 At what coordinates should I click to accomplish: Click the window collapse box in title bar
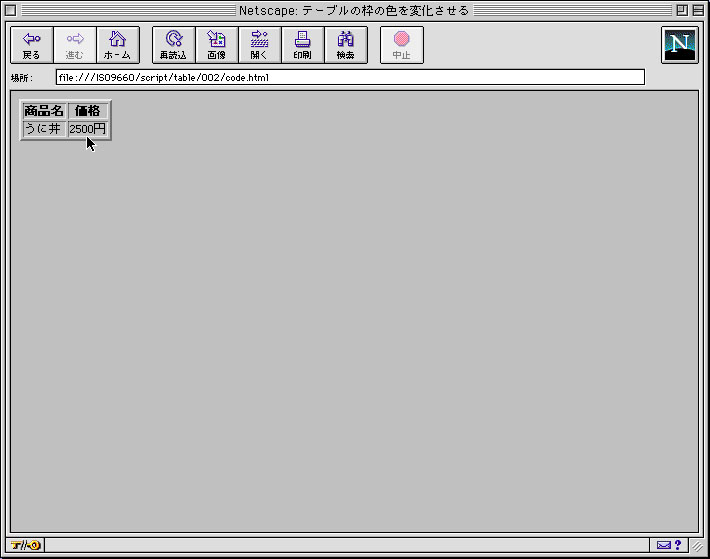698,10
